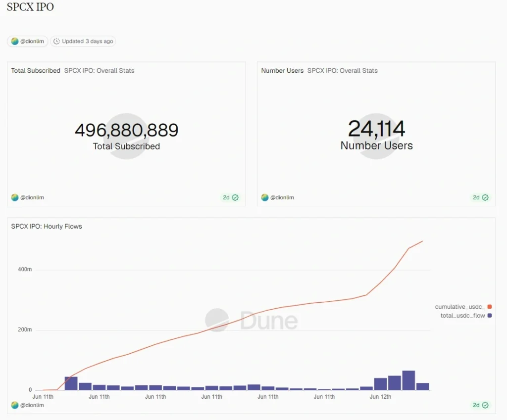Click the 496,880,889 counter value
This screenshot has height=420, width=507.
126,130
